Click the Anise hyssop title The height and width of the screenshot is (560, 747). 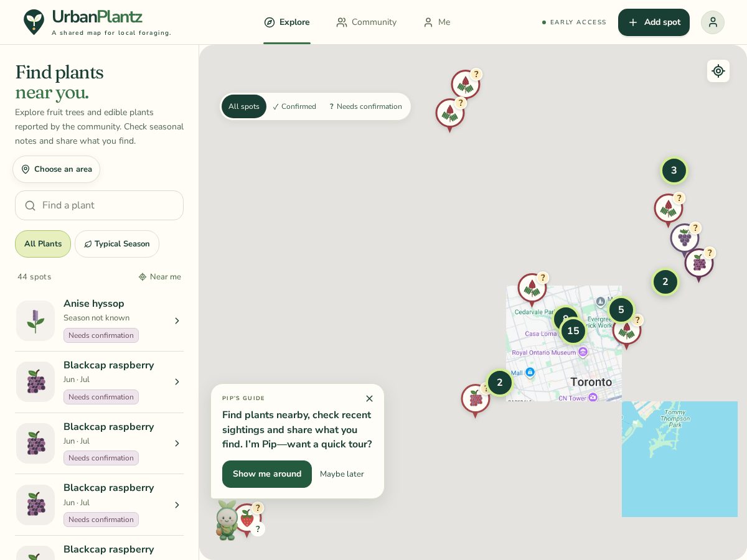point(94,304)
